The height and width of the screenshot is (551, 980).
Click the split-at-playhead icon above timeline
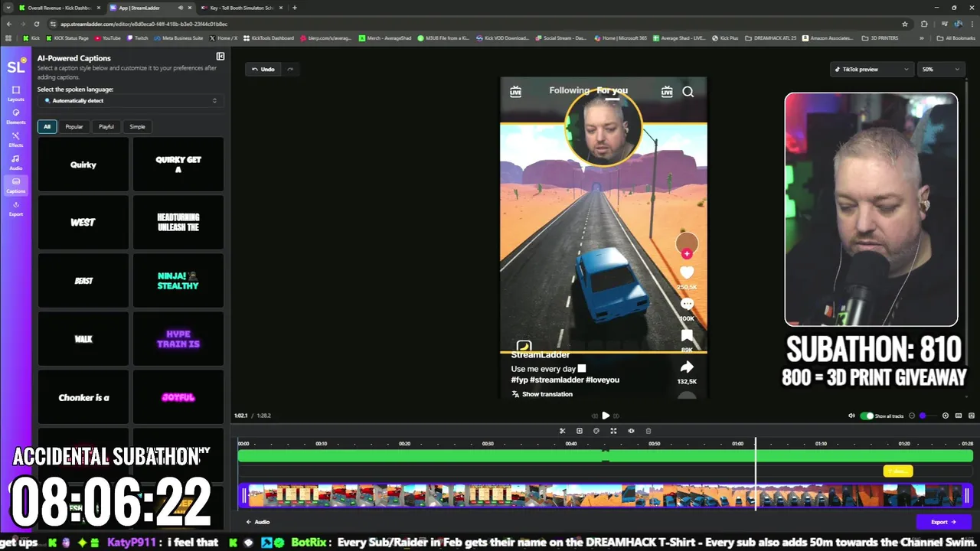coord(631,431)
